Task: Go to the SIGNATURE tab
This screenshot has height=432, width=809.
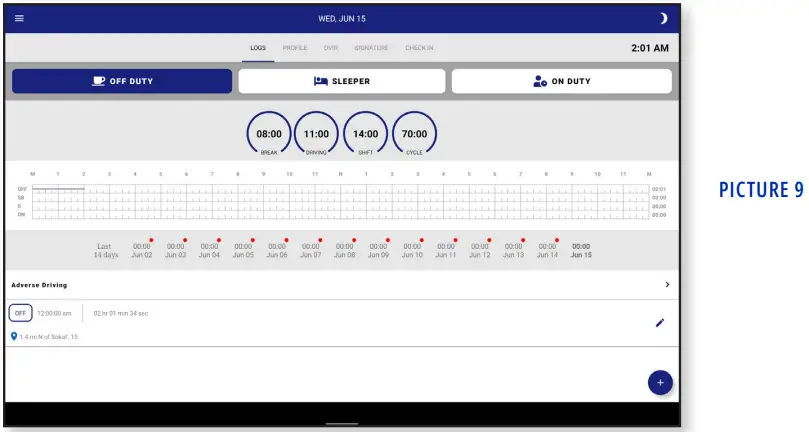Action: [x=371, y=48]
